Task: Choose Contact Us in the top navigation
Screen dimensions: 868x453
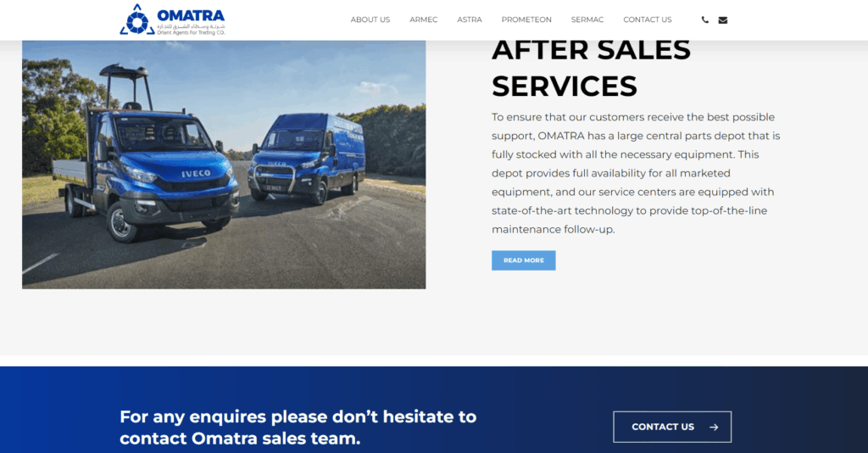Action: click(647, 20)
